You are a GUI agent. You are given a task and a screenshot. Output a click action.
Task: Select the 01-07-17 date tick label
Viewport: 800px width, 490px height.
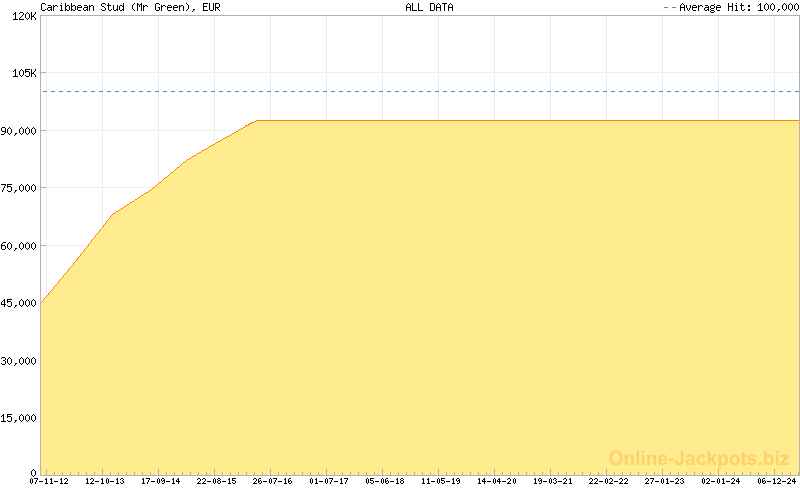coord(329,481)
